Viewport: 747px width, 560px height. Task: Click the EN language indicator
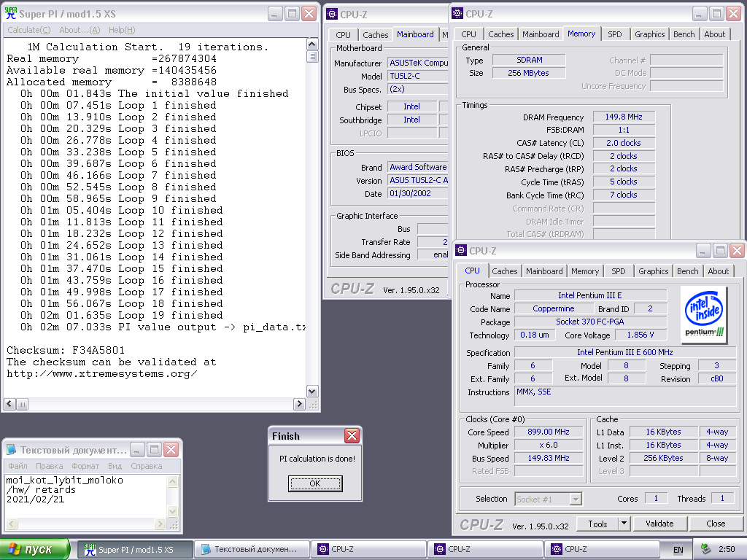(x=678, y=550)
